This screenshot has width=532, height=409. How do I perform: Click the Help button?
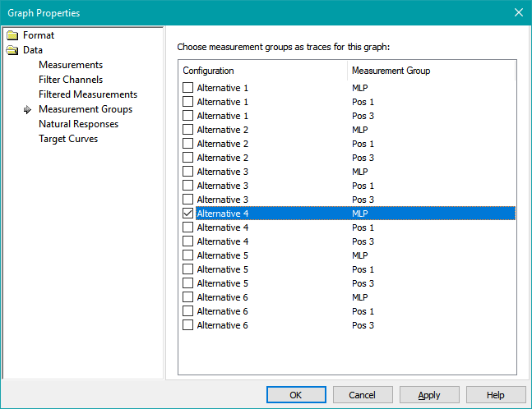click(496, 395)
